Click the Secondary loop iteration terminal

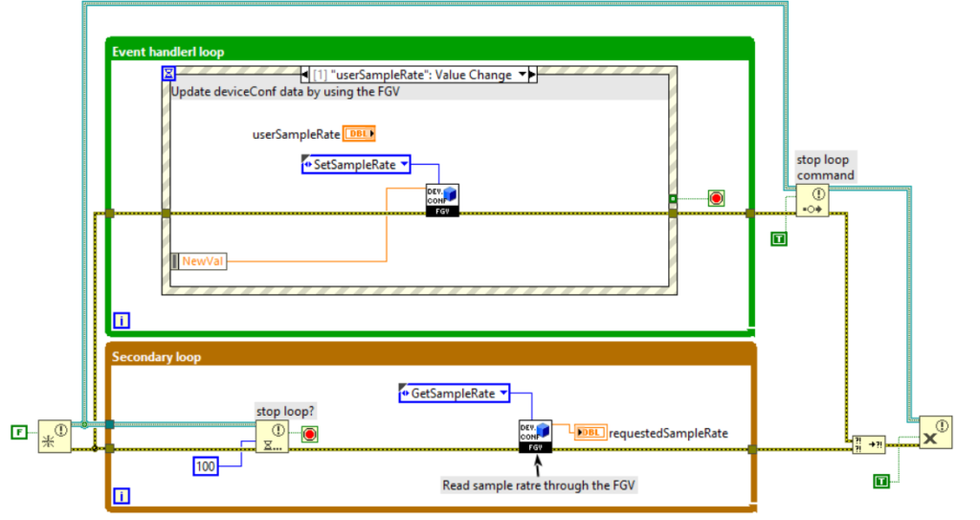point(121,495)
